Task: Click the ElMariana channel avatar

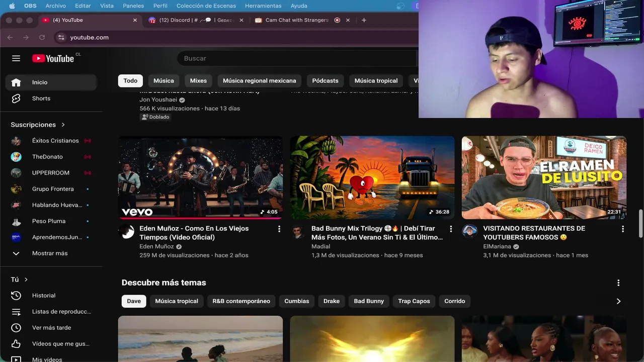Action: [x=470, y=232]
